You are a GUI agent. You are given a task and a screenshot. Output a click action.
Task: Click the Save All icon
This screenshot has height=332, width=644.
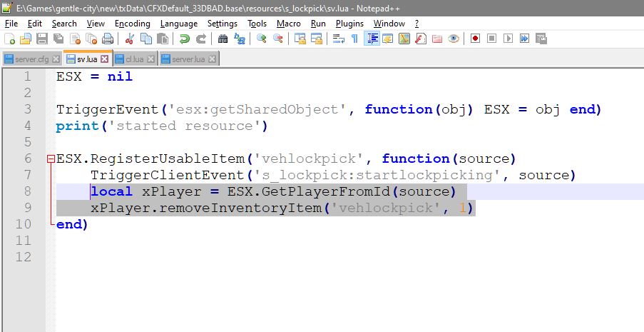point(58,39)
